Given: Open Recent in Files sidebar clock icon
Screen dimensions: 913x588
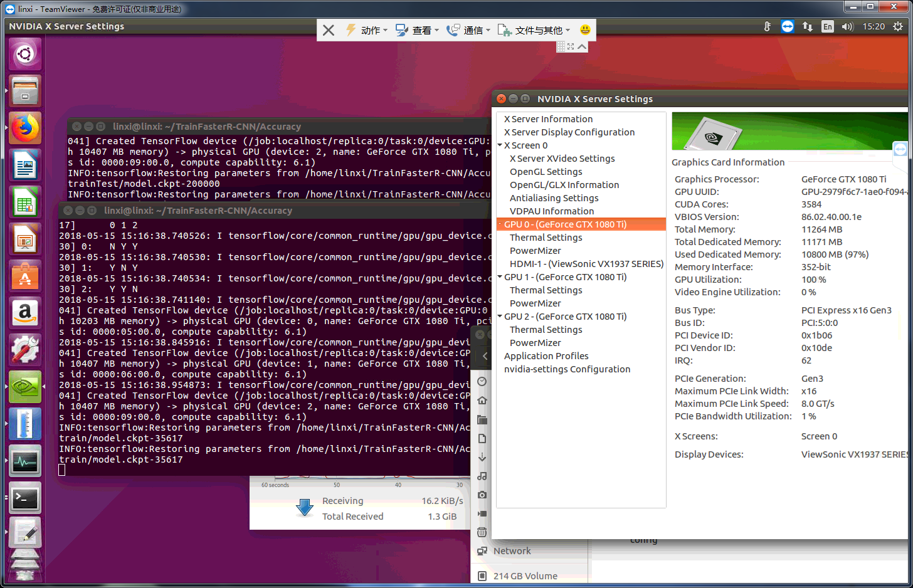Looking at the screenshot, I should pos(482,381).
